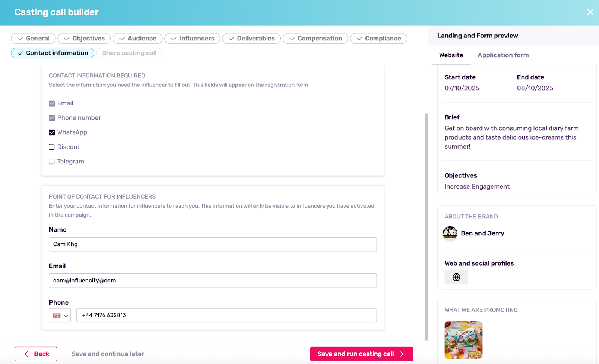Click the chevron arrow on Save and run button
Viewport: 599px width, 364px height.
tap(402, 354)
